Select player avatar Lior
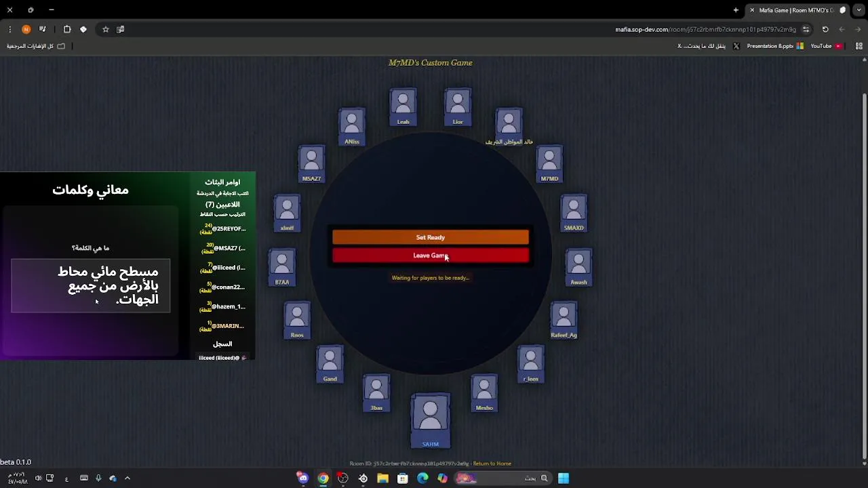The height and width of the screenshot is (488, 868). [458, 107]
